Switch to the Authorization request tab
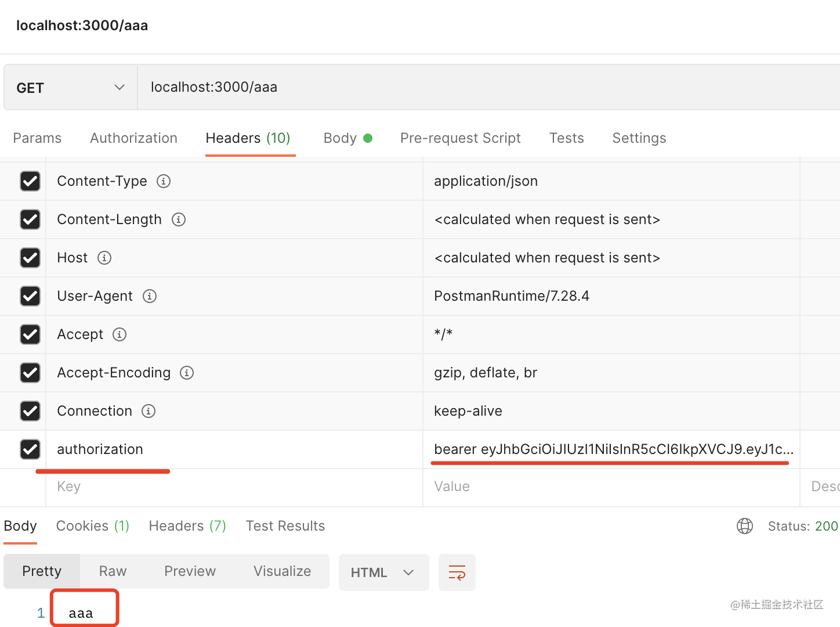 [x=133, y=138]
